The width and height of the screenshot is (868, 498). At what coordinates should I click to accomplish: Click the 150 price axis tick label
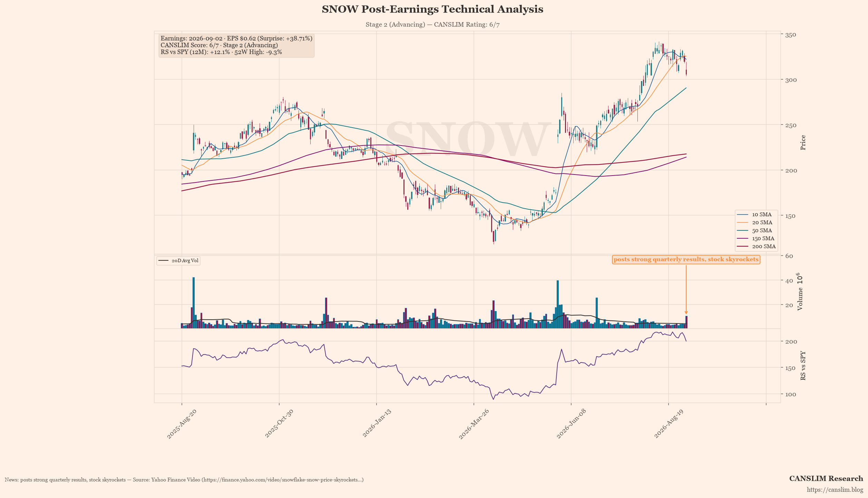coord(790,216)
